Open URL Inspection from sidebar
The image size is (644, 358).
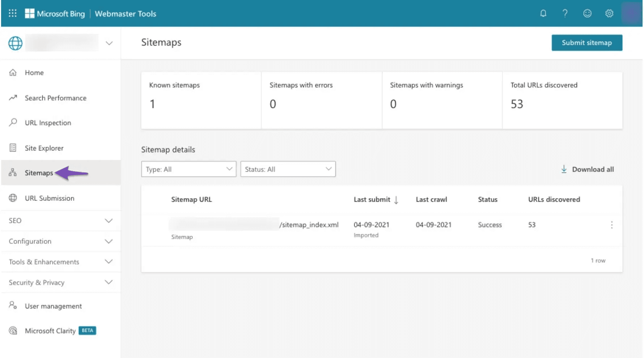point(48,123)
